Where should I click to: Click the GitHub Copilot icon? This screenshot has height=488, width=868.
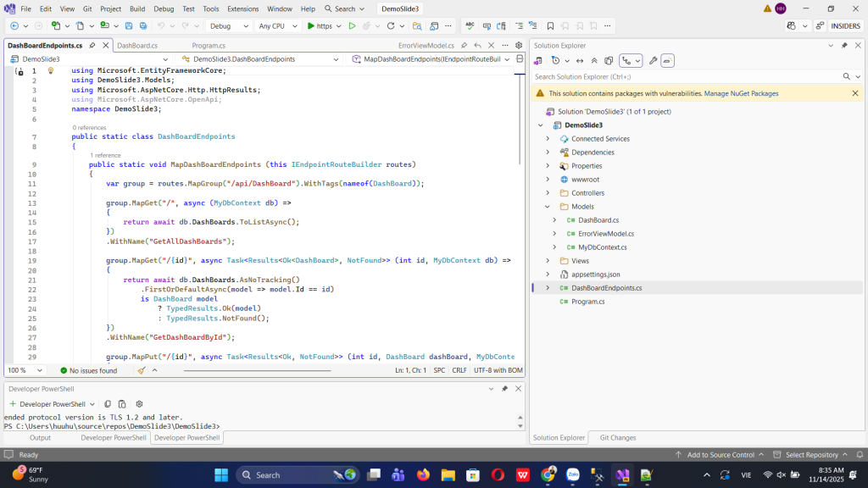(791, 26)
